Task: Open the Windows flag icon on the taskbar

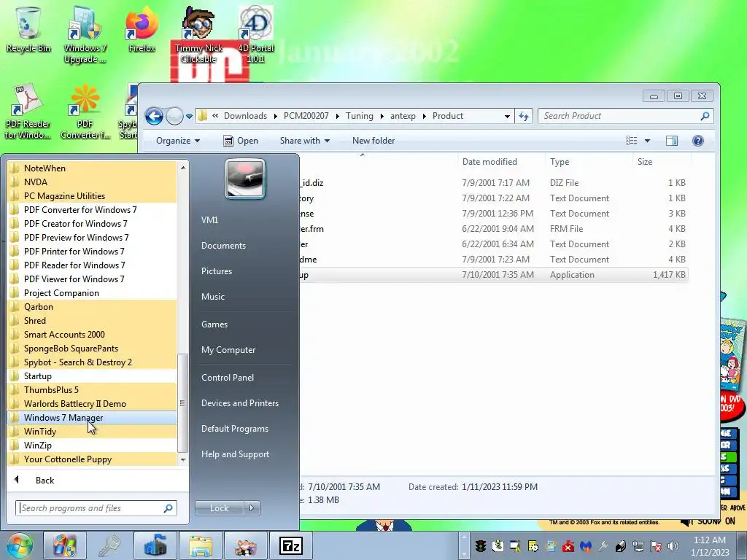Action: click(65, 545)
